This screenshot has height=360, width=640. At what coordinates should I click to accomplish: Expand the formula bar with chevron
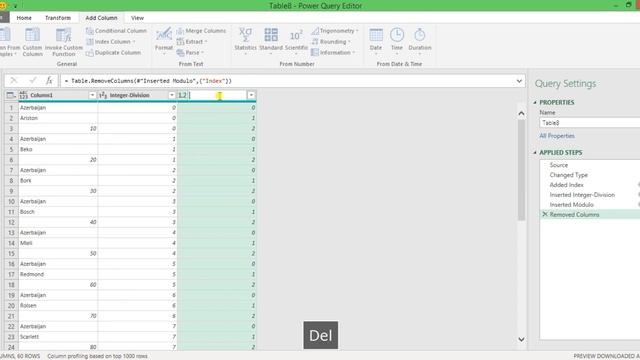click(519, 81)
